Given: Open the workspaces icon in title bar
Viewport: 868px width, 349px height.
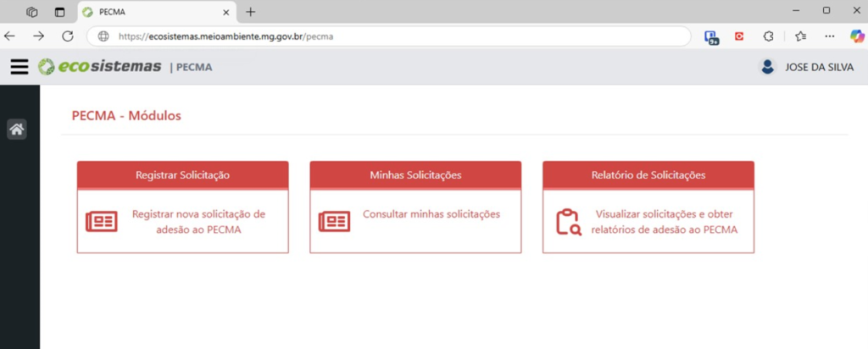Looking at the screenshot, I should point(31,12).
